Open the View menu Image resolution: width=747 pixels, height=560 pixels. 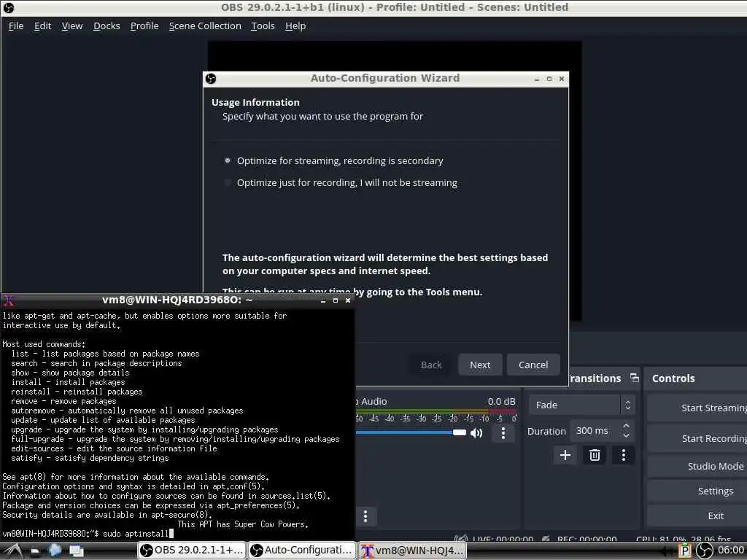(72, 26)
